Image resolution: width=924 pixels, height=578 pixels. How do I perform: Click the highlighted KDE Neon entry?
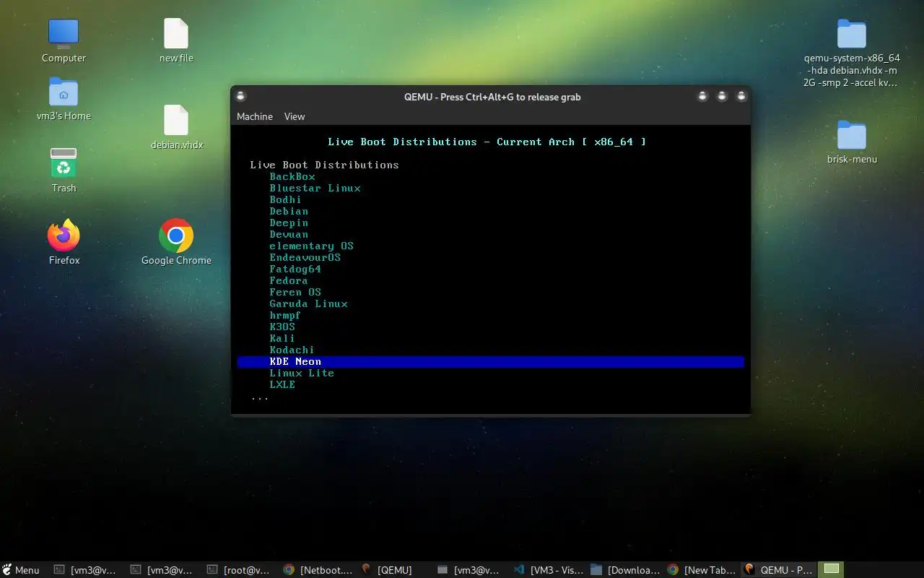[x=491, y=361]
